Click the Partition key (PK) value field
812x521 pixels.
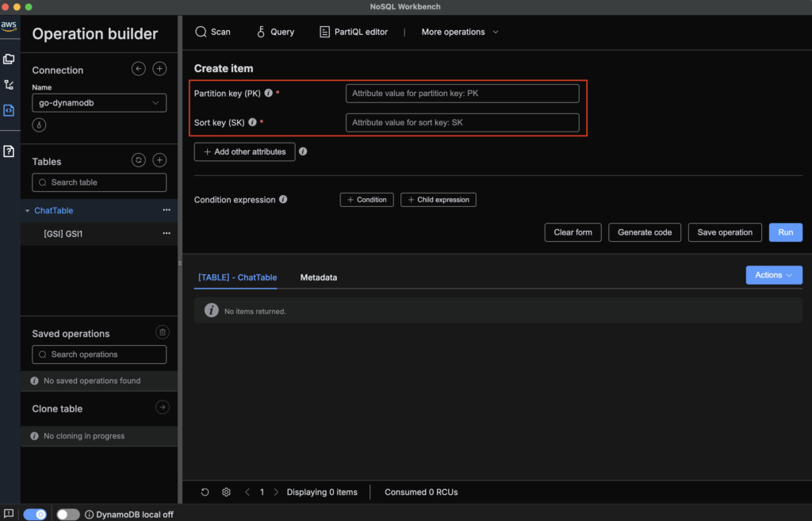[462, 94]
